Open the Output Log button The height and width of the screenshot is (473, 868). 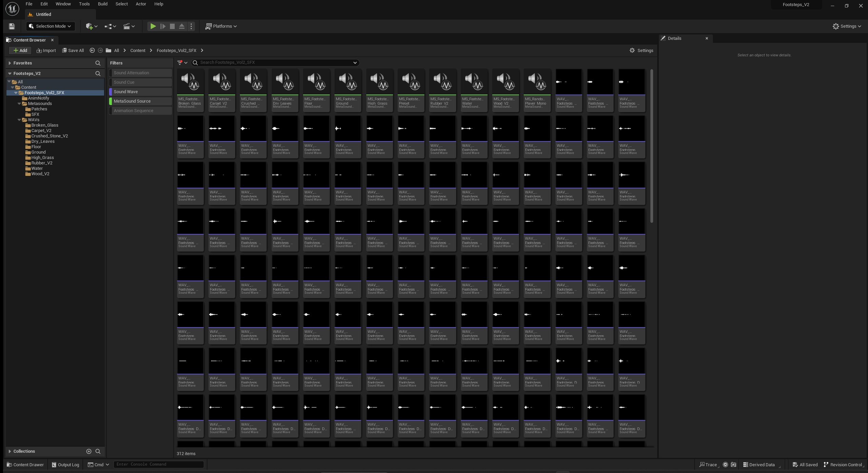(x=65, y=465)
